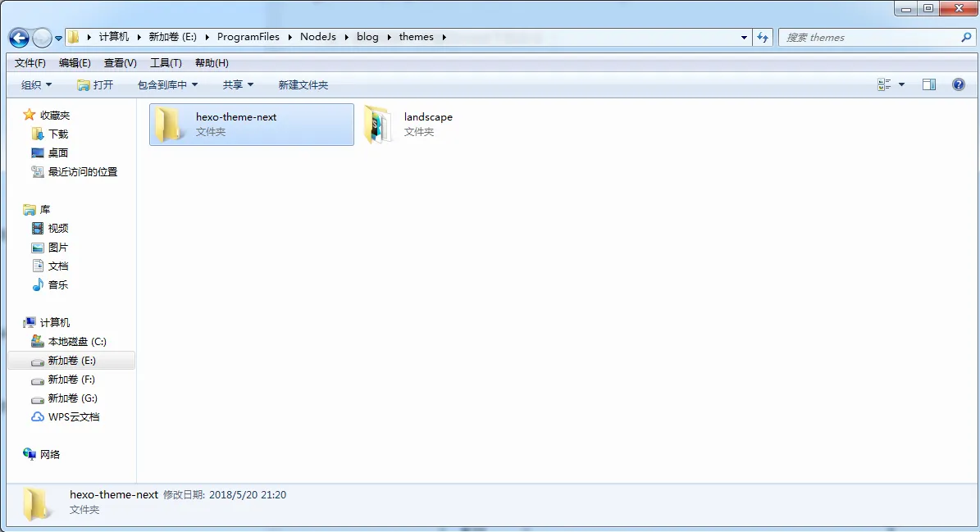980x532 pixels.
Task: Select the hexo-theme-next folder
Action: [x=252, y=125]
